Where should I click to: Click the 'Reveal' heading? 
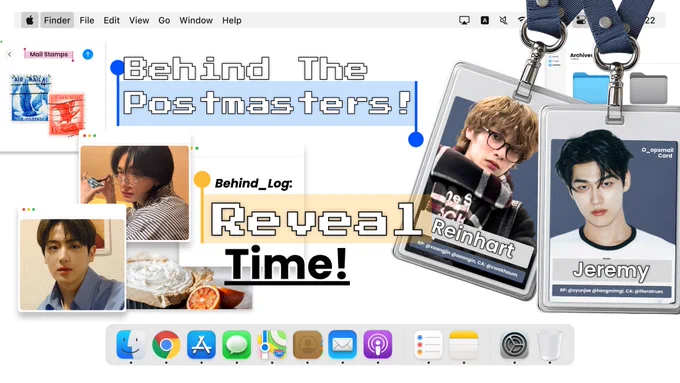coord(317,219)
